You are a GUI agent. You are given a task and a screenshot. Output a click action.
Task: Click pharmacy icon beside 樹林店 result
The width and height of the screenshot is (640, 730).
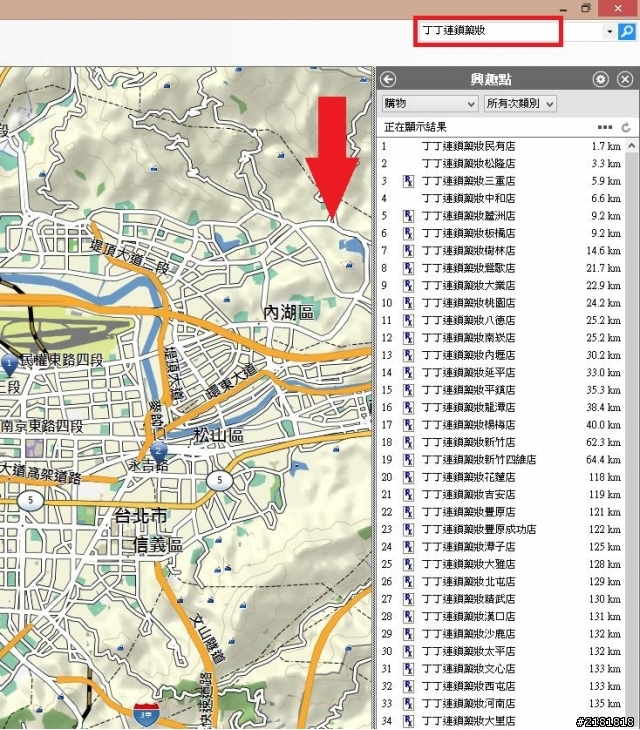[408, 251]
